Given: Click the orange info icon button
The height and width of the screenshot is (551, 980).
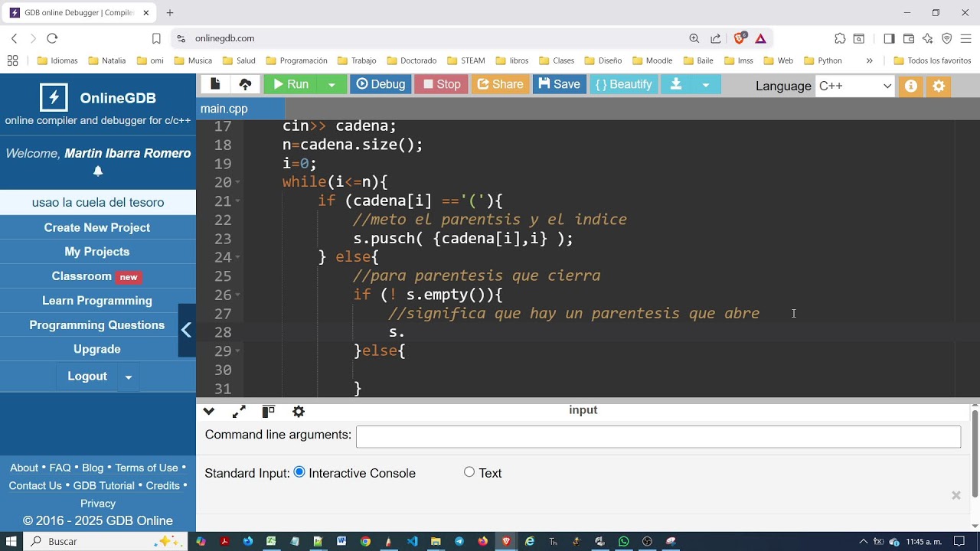Looking at the screenshot, I should 911,86.
